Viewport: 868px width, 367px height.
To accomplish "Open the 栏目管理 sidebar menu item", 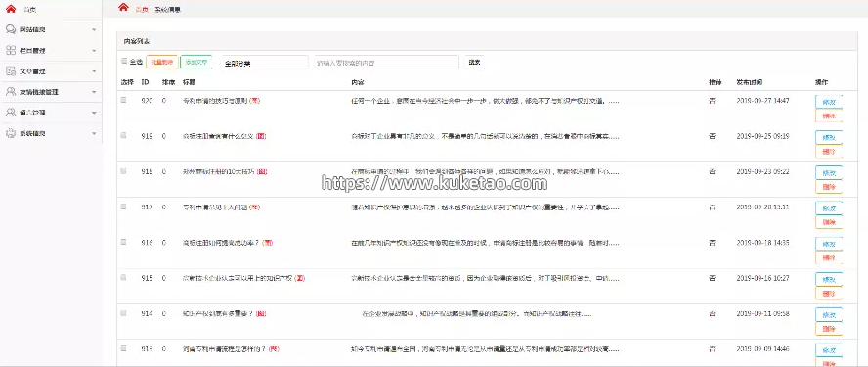I will (x=51, y=51).
